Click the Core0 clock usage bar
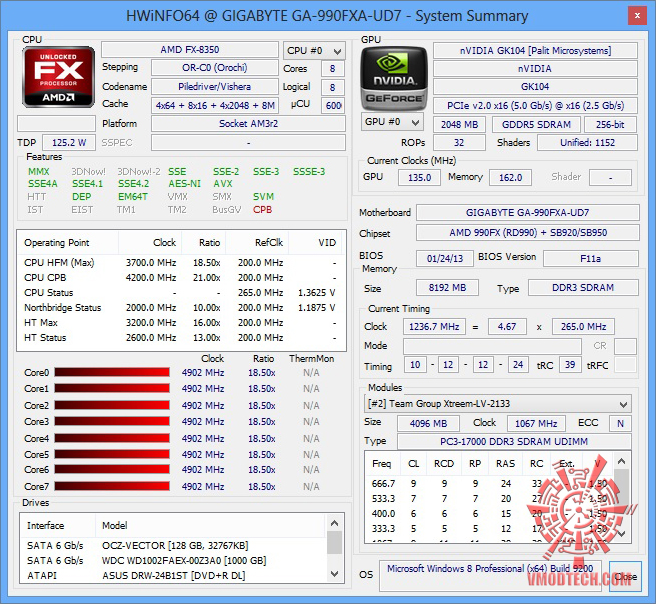Screen dimensions: 656x604 tap(112, 372)
